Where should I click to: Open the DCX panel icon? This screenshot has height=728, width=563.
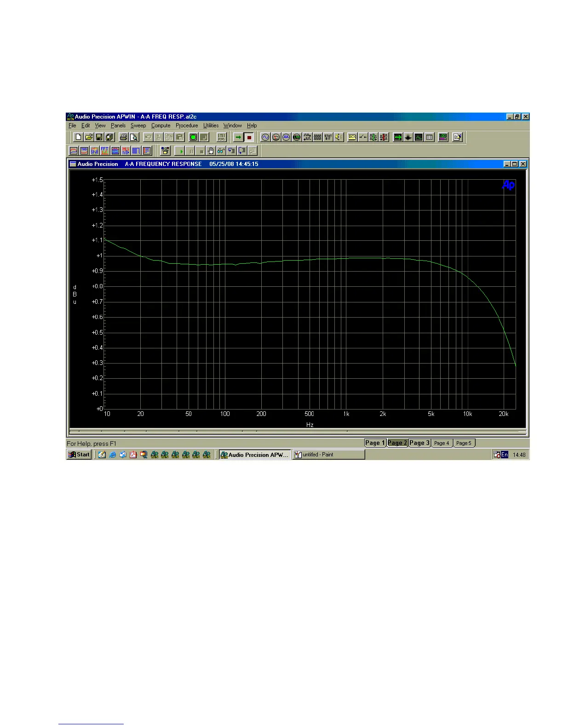pos(352,137)
